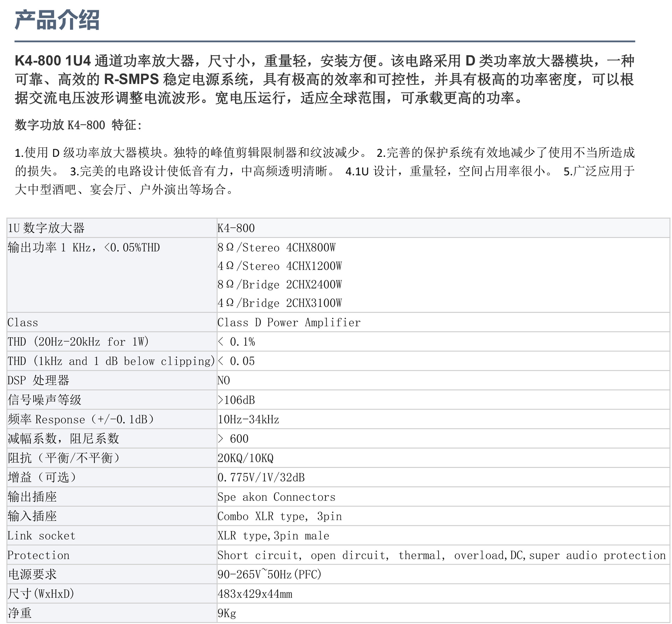Click the 0.775V/1V/32dB gain value
This screenshot has height=624, width=672.
261,477
